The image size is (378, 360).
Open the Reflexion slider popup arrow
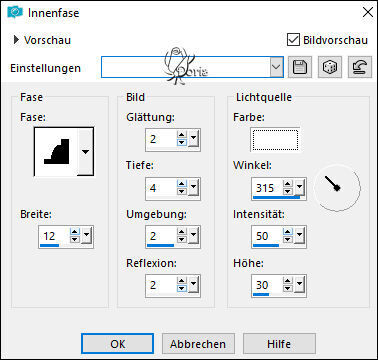[193, 285]
